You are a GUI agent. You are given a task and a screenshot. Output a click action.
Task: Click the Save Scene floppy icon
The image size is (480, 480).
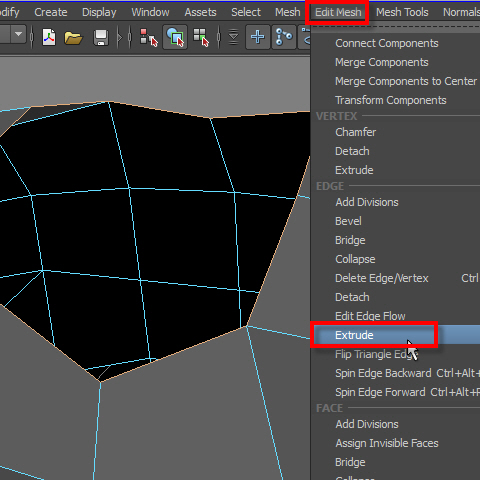[x=101, y=38]
